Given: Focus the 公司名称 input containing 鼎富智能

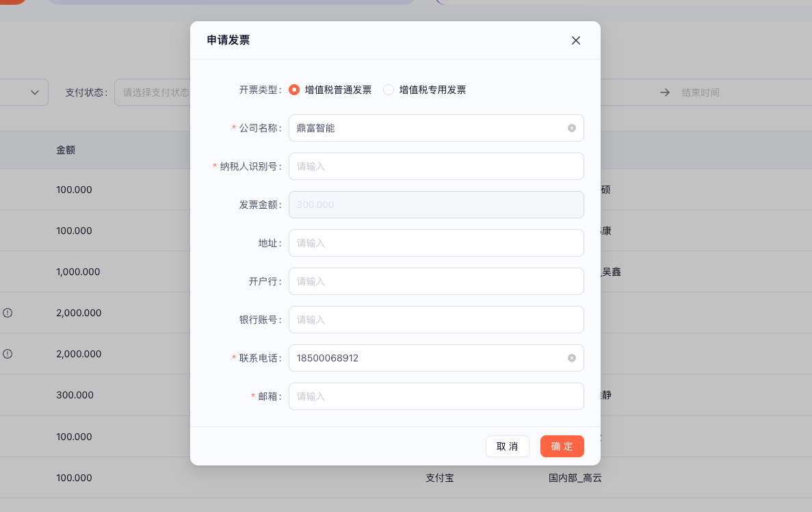Looking at the screenshot, I should [436, 128].
